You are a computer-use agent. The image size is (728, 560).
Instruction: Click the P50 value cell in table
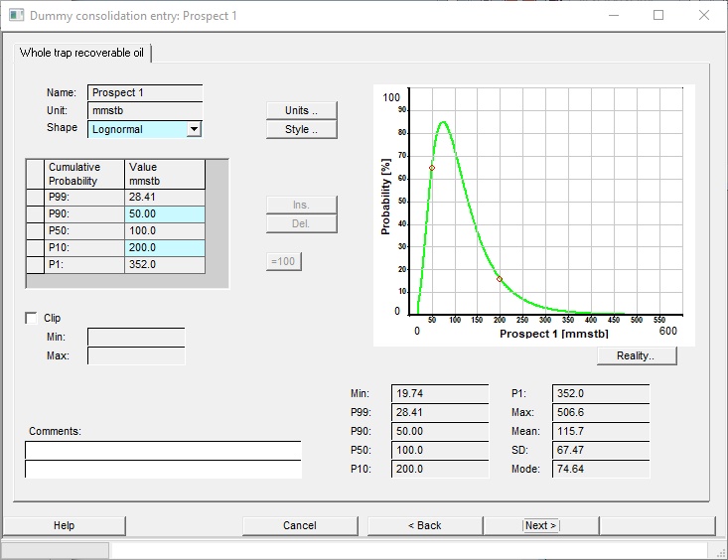(x=165, y=230)
